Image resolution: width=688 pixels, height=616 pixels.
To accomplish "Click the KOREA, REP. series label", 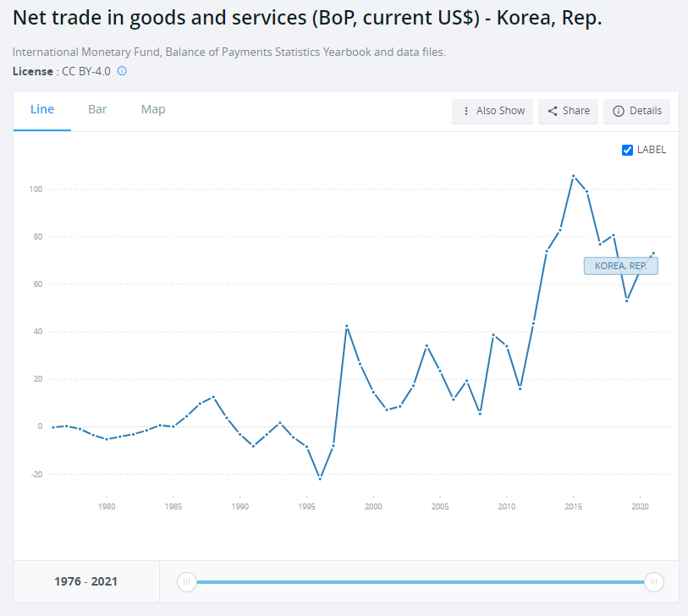I will (x=620, y=266).
